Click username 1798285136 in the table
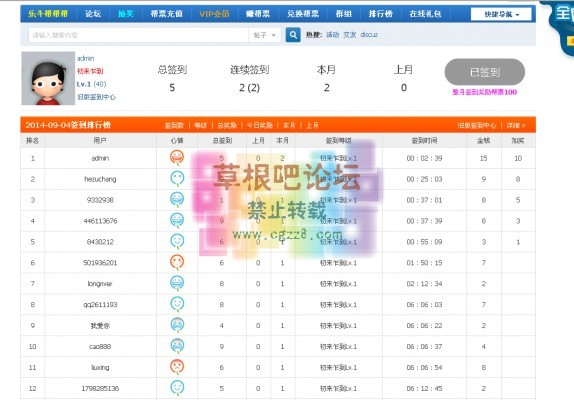Viewport: 574px width, 400px height. tap(100, 388)
